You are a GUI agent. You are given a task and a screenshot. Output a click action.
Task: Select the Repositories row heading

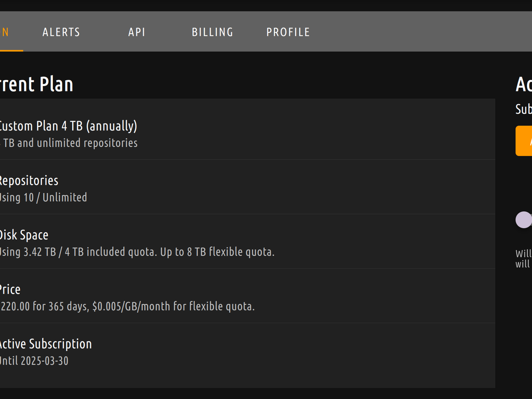point(29,180)
